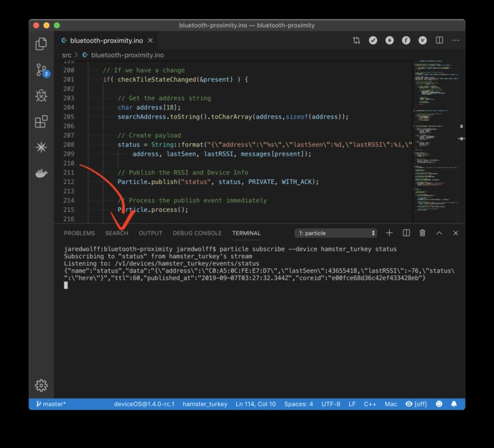Screen dimensions: 494x448
Task: Split the editor to the right
Action: pyautogui.click(x=439, y=41)
